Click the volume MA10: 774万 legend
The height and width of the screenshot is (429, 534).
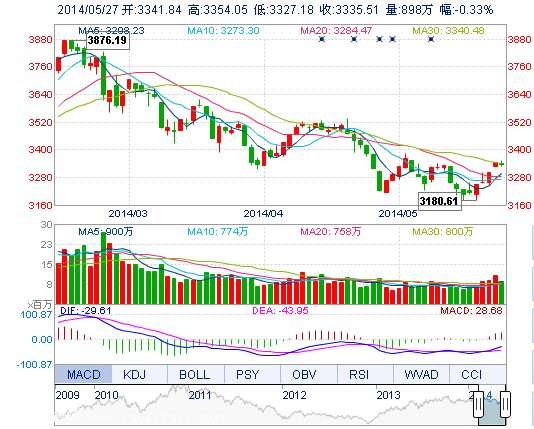[218, 232]
